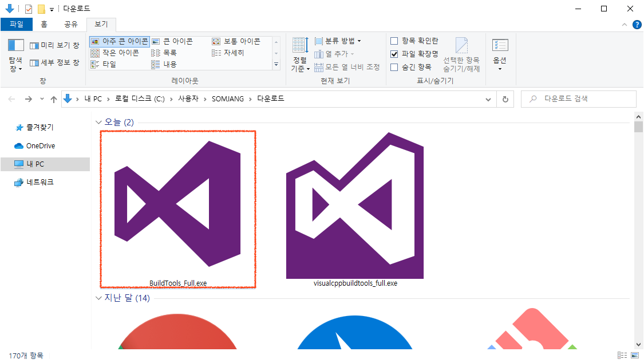Image resolution: width=644 pixels, height=363 pixels.
Task: Select BuildTools_Full.exe file
Action: point(178,209)
